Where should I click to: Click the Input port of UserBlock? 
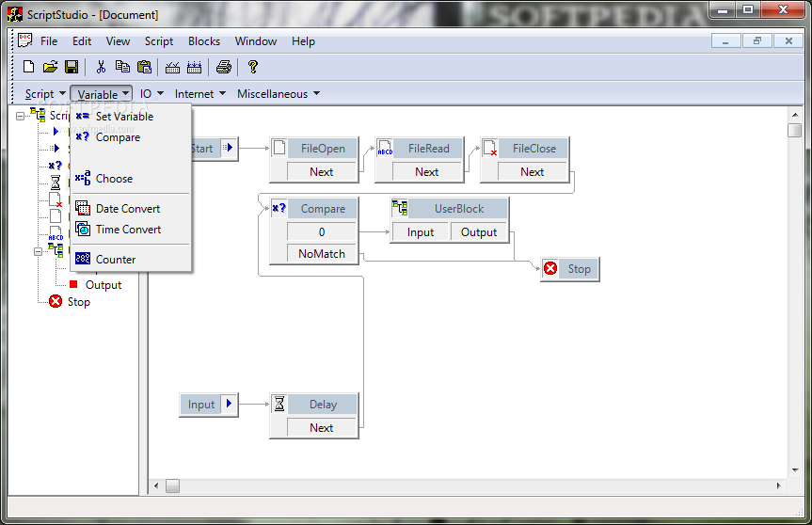[421, 232]
